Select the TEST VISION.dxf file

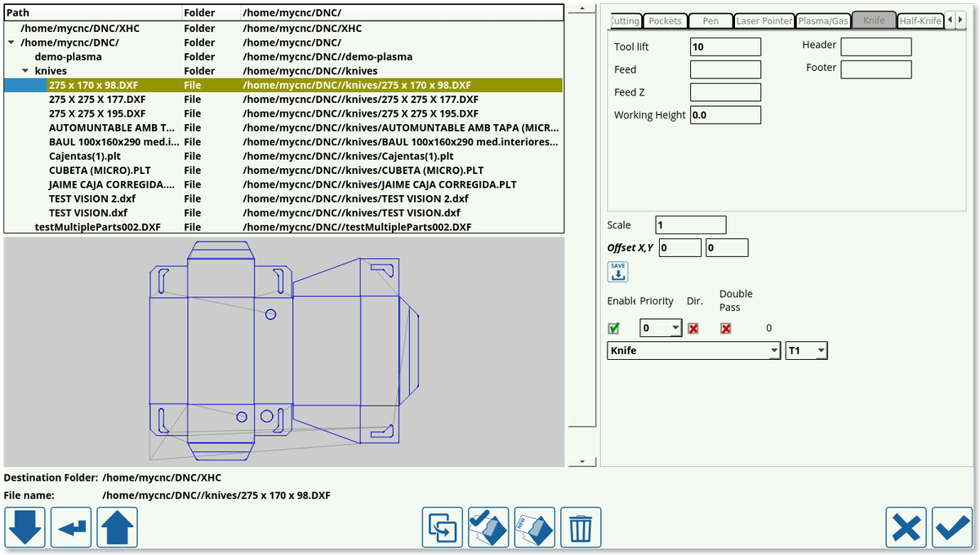[x=91, y=212]
